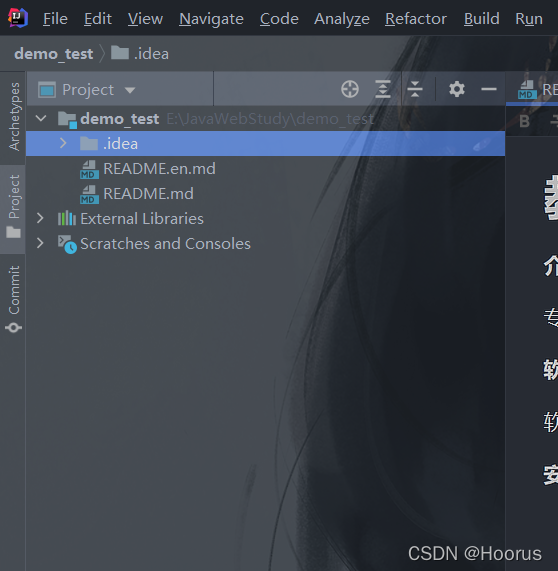Hide the Project tool window
Screen dimensions: 558x571
488,89
